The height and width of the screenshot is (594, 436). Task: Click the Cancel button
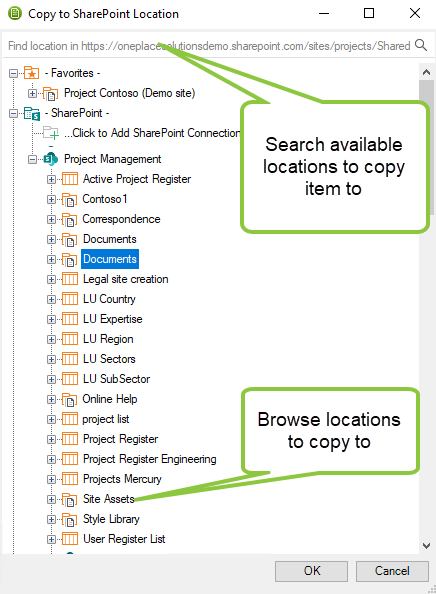click(x=392, y=571)
